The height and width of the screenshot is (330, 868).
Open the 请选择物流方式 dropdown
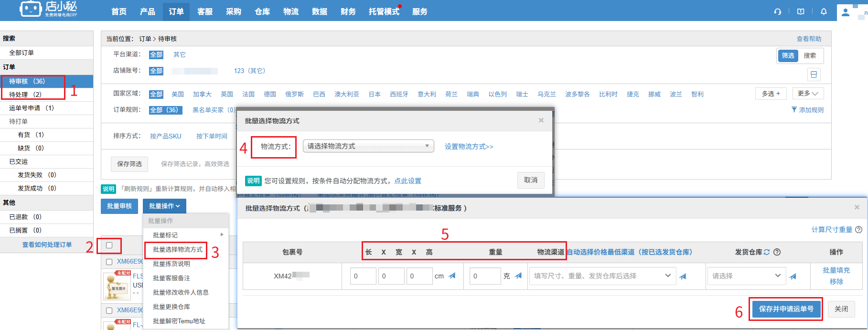coord(368,146)
